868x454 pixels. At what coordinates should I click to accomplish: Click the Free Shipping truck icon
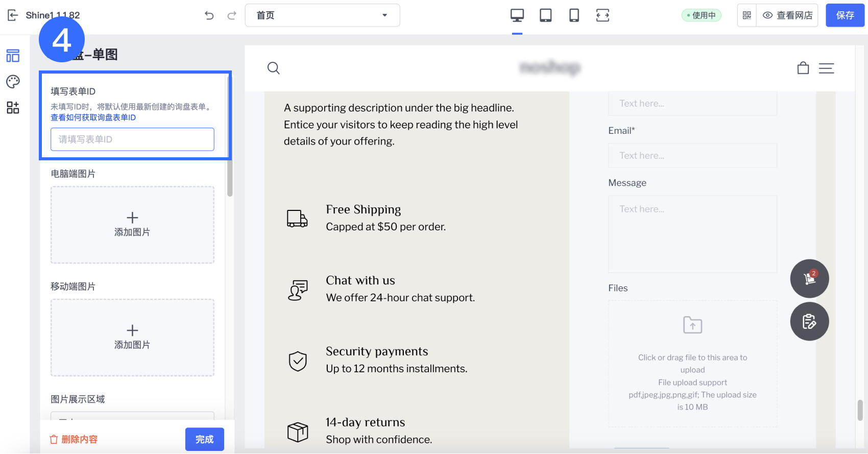[x=297, y=218]
